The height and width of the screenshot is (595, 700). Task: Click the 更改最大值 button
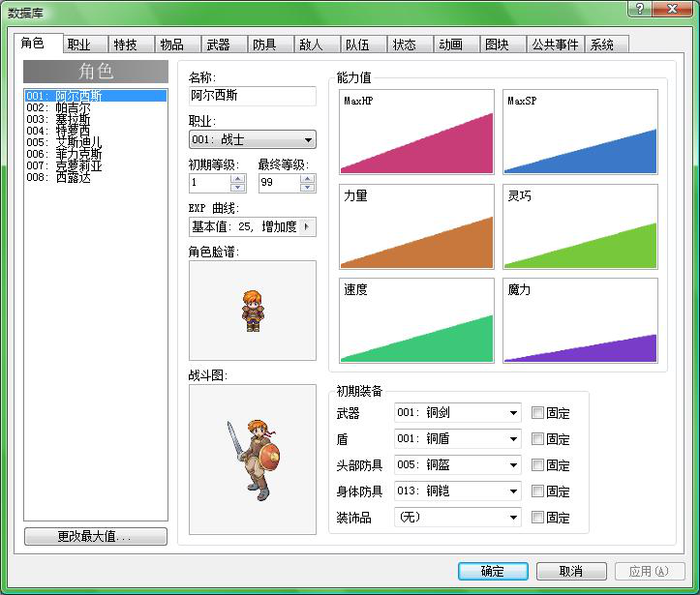pyautogui.click(x=96, y=536)
